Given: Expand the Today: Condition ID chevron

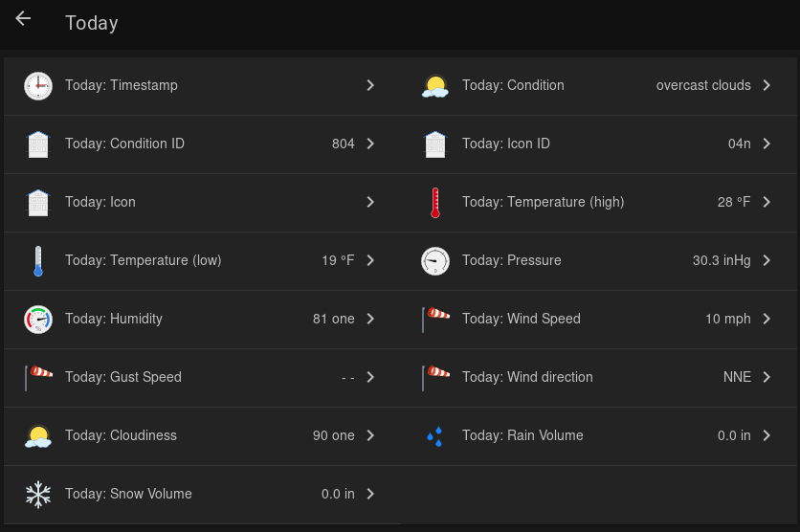Looking at the screenshot, I should [x=370, y=144].
